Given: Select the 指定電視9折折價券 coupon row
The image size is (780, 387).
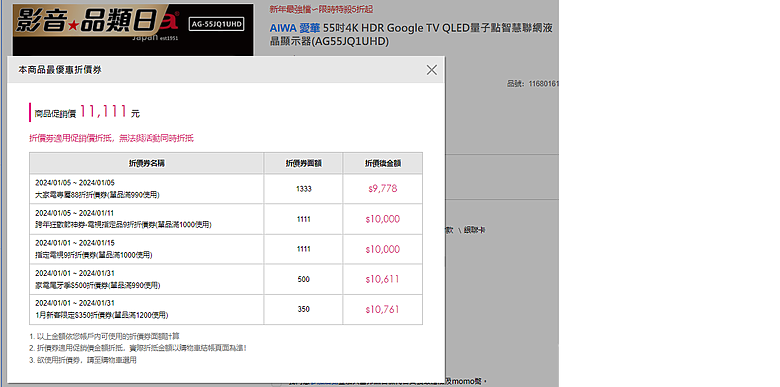Looking at the screenshot, I should click(x=226, y=249).
